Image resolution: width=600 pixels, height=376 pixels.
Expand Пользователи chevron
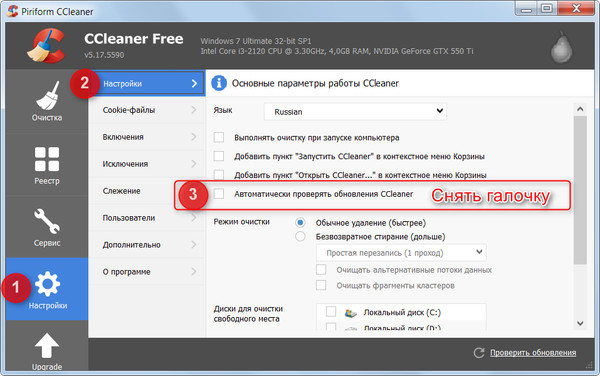point(194,218)
